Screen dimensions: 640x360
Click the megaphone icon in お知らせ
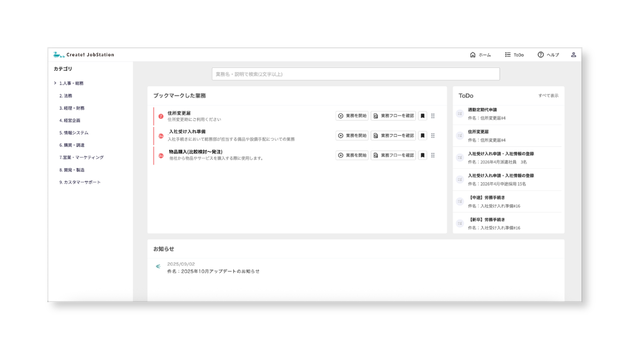pyautogui.click(x=158, y=267)
